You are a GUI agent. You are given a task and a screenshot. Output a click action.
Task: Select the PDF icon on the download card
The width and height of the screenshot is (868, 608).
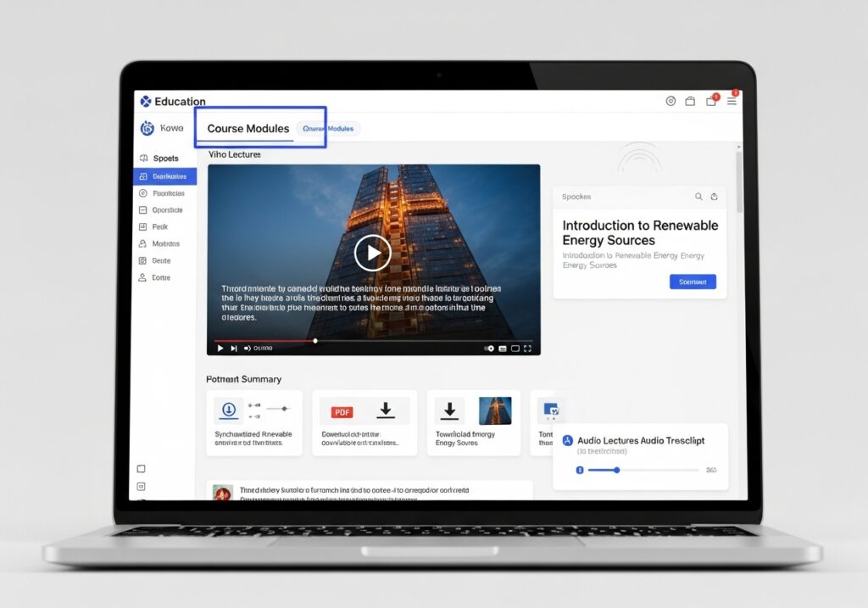pos(341,412)
